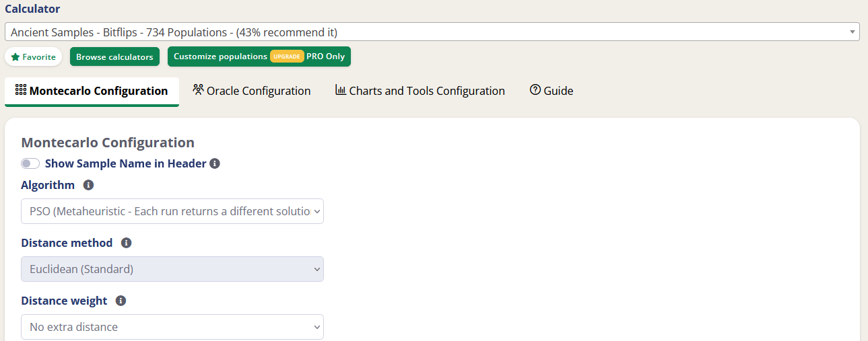The height and width of the screenshot is (341, 868).
Task: Click the Distance method info icon
Action: (x=126, y=243)
